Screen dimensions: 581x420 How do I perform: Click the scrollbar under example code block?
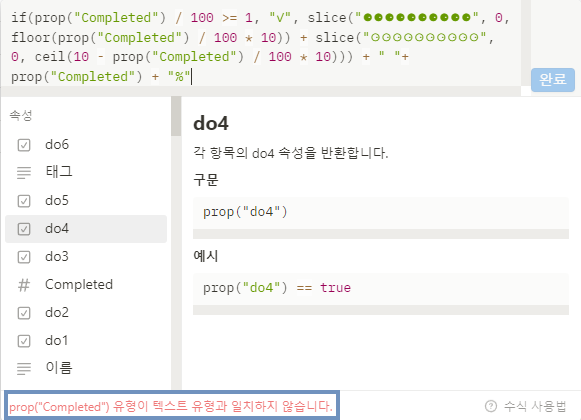[381, 310]
